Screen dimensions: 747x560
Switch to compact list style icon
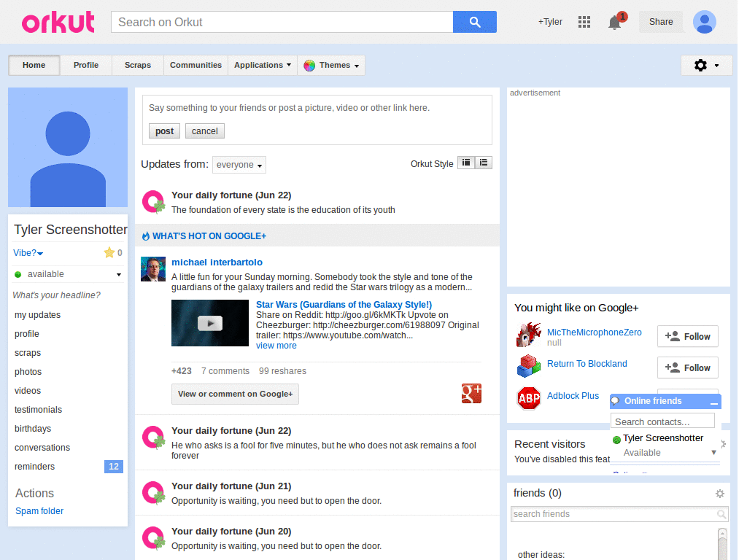click(466, 163)
